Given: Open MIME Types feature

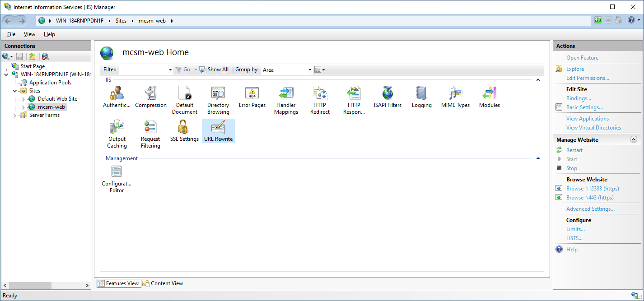Looking at the screenshot, I should tap(455, 97).
